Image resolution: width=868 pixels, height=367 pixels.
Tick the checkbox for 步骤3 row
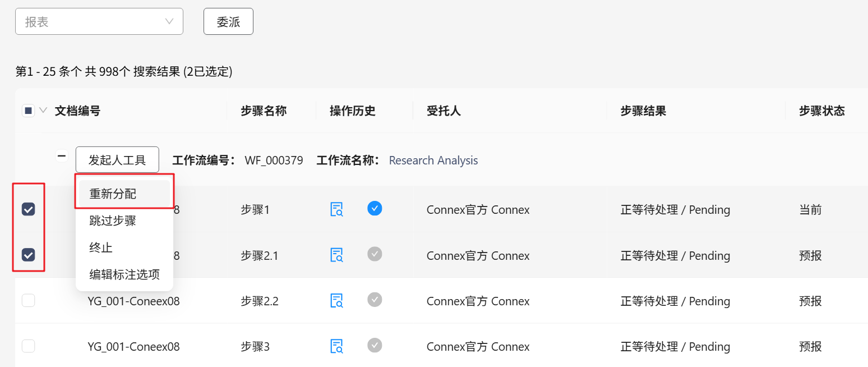pos(28,346)
